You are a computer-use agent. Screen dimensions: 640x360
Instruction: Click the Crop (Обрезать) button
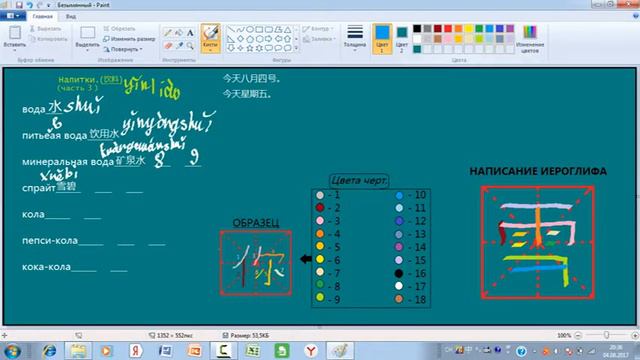pos(119,29)
